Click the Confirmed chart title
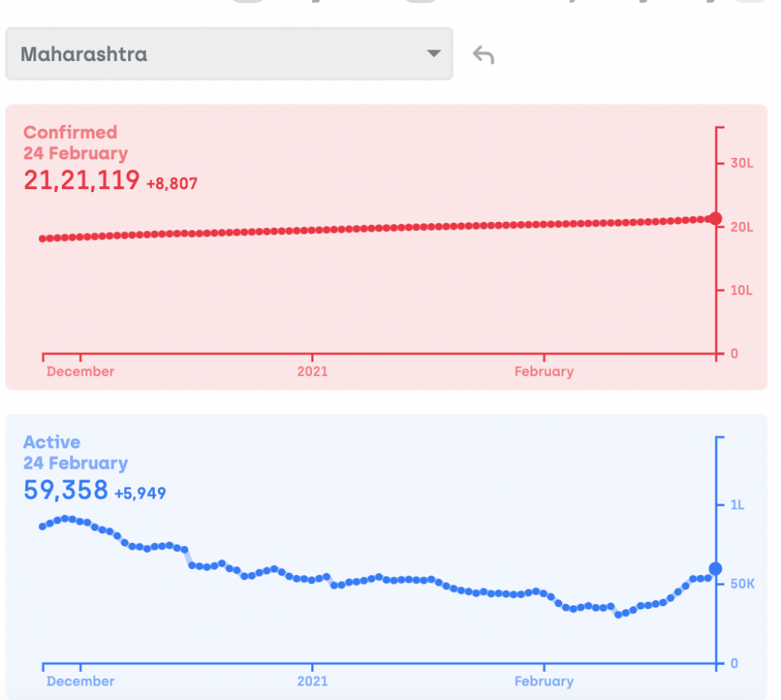This screenshot has width=781, height=700. coord(70,132)
